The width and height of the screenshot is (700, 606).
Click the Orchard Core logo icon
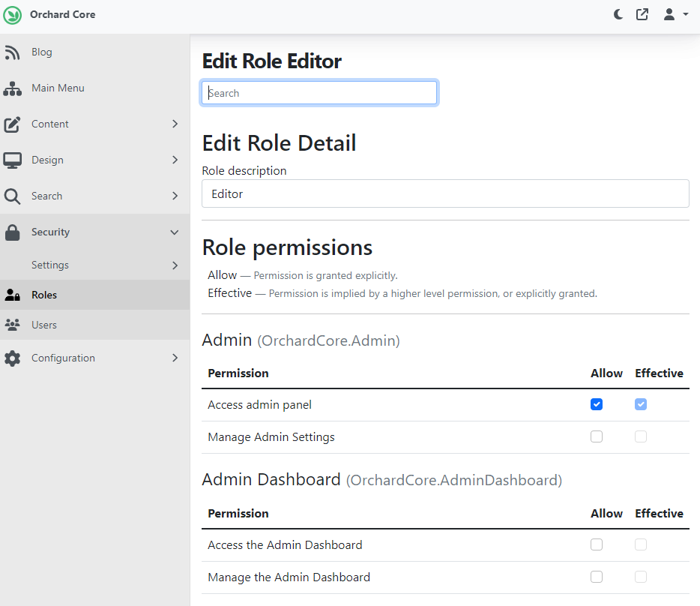(x=12, y=15)
